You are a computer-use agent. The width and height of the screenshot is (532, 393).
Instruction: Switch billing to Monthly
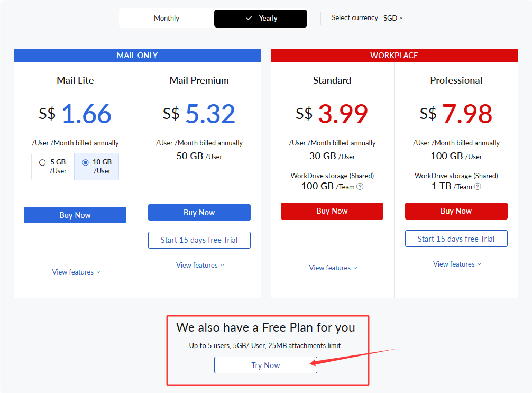tap(167, 19)
